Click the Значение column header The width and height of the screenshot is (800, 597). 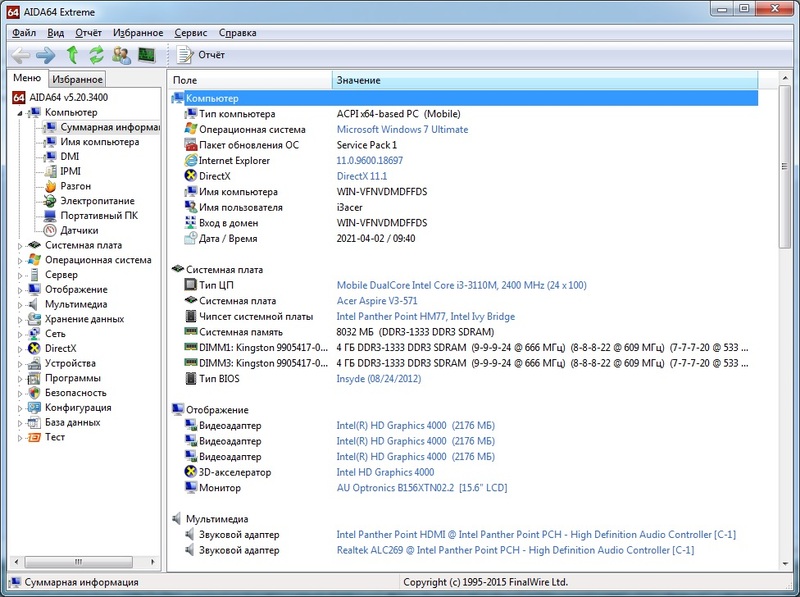tap(545, 80)
